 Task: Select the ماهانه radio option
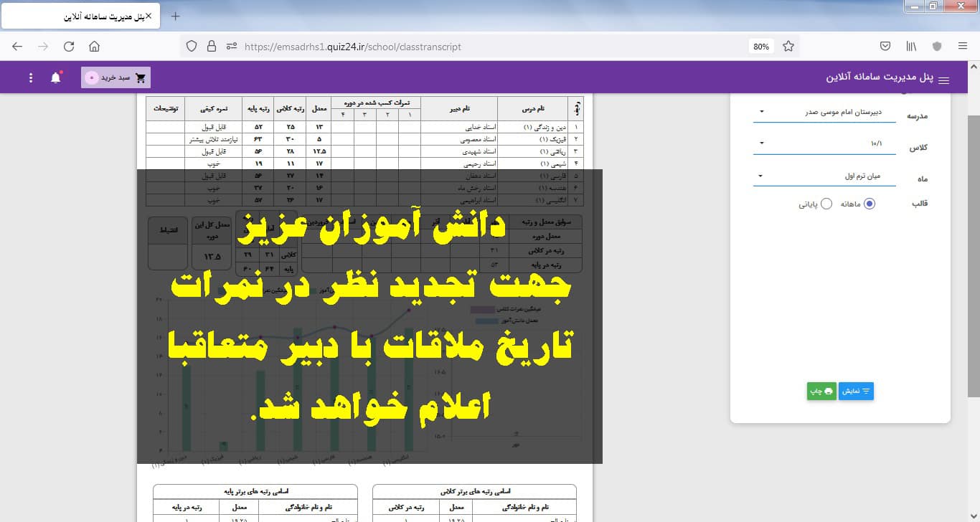[x=870, y=204]
